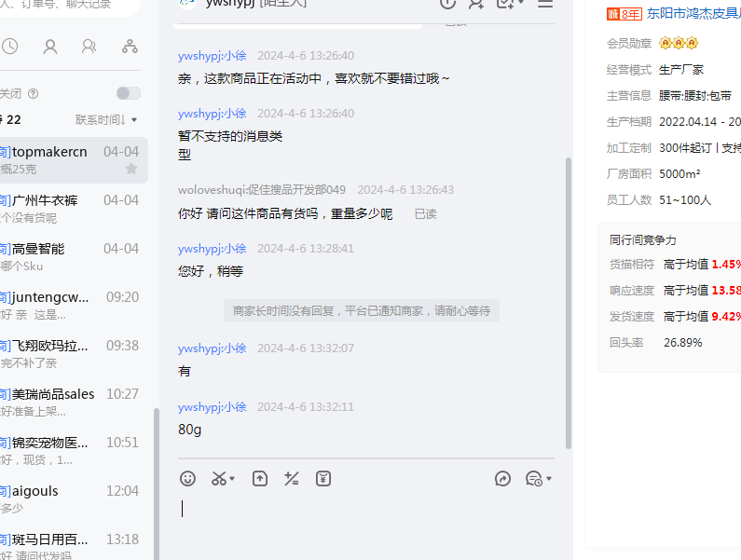
Task: Click the 同行间竞争力 section heading
Action: [x=643, y=240]
